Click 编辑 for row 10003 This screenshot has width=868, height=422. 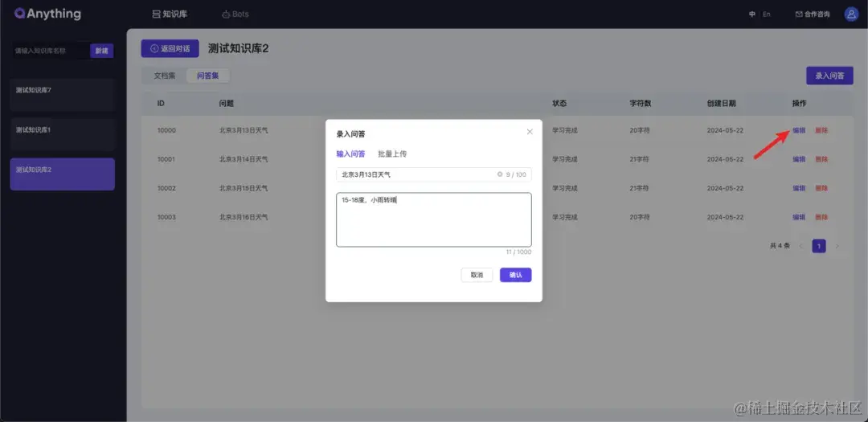pos(799,217)
